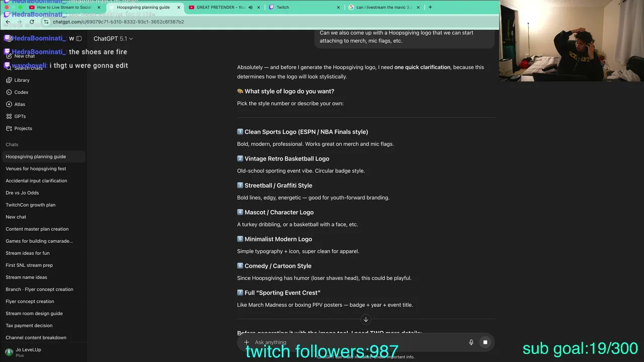This screenshot has width=644, height=362.
Task: Open Stream ideas for fun chat
Action: pyautogui.click(x=44, y=253)
